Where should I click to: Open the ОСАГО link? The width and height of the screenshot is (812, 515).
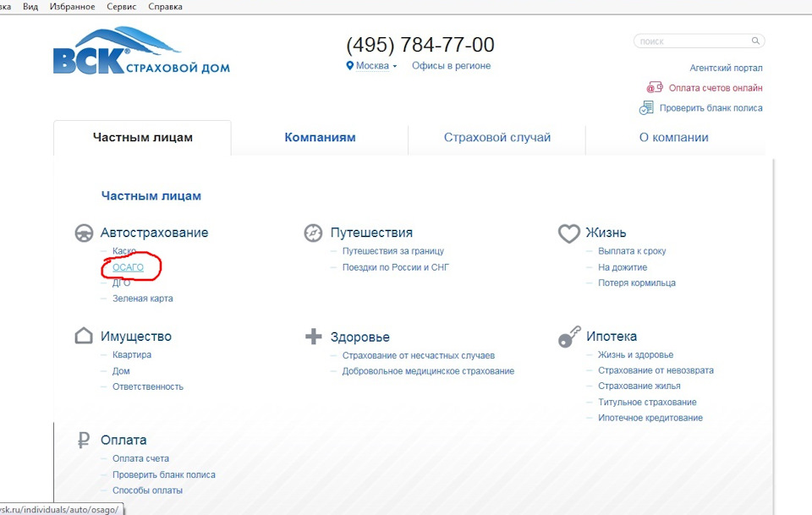point(128,267)
